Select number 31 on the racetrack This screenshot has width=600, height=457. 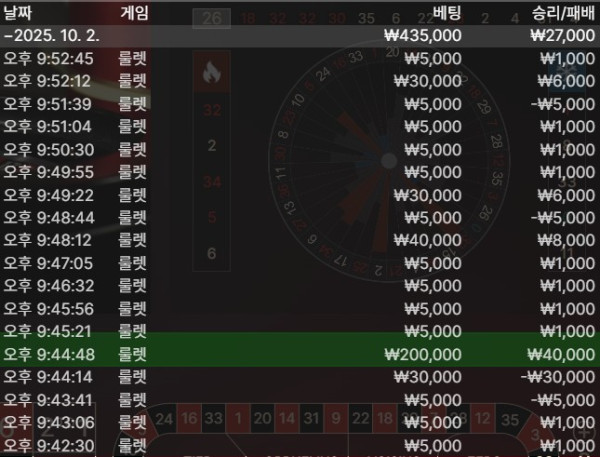311,418
